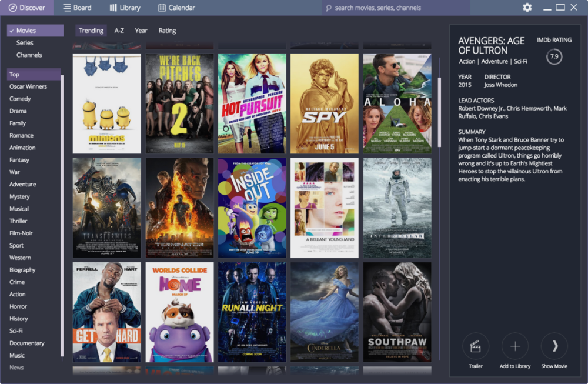
Task: Open the Minions movie poster
Action: pos(107,103)
